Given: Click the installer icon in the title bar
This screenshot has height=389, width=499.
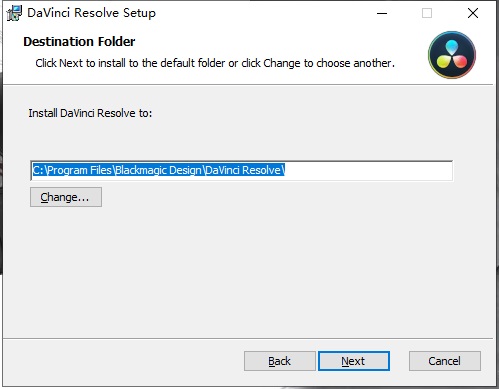Looking at the screenshot, I should 14,13.
